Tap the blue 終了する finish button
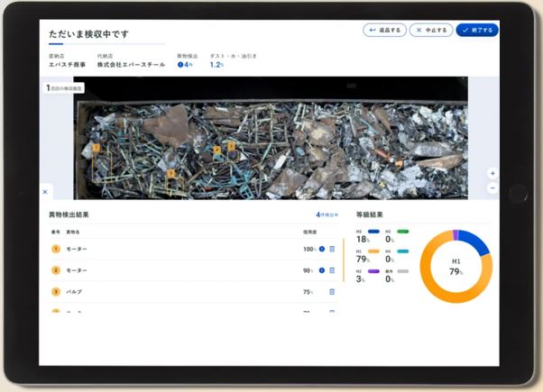The image size is (543, 392). tap(477, 30)
